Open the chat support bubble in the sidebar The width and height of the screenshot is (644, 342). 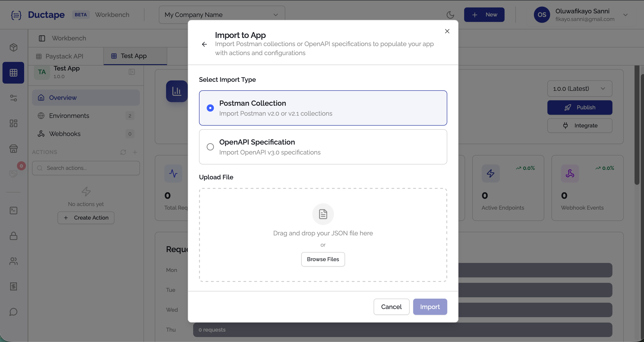coord(13,312)
